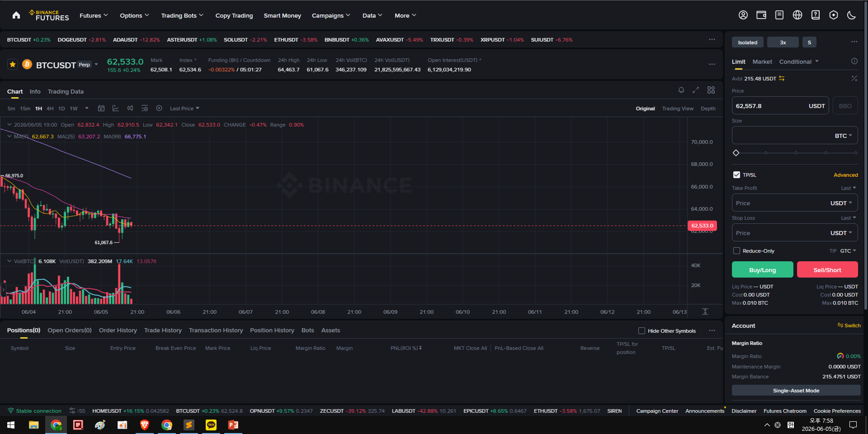868x434 pixels.
Task: Select the 1D chart interval
Action: (62, 108)
